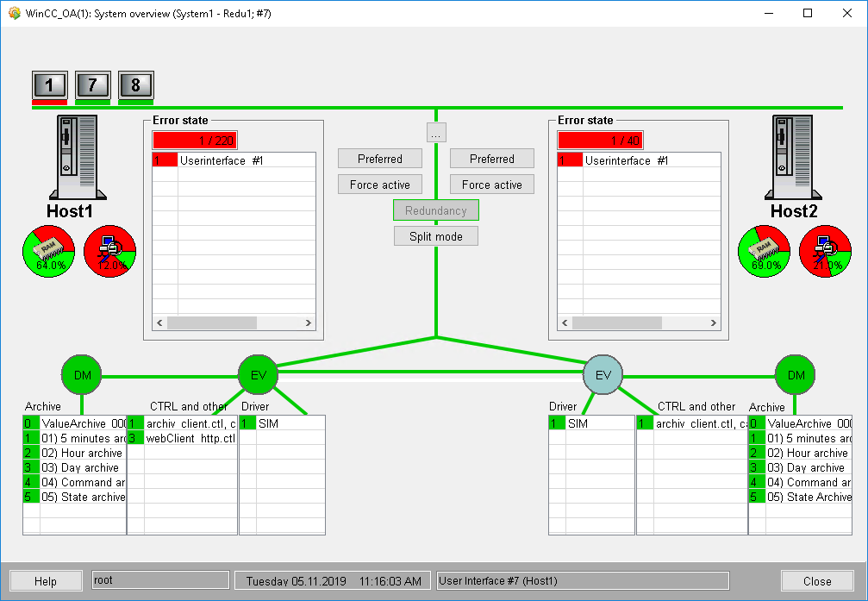Open the ellipsis button on bus line
868x601 pixels.
point(436,133)
